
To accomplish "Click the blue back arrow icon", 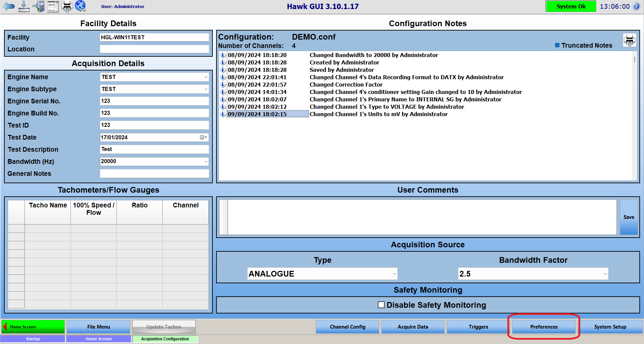I will [x=9, y=6].
